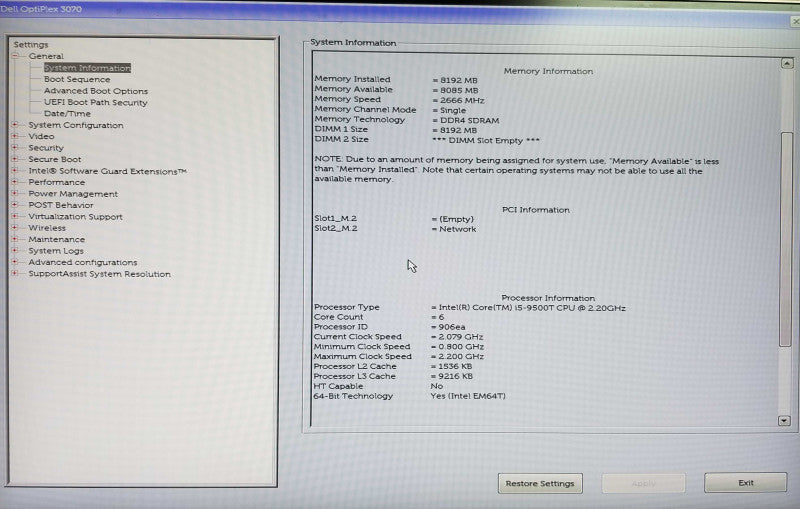Image resolution: width=800 pixels, height=509 pixels.
Task: Click the greyed-out Apply button
Action: tap(643, 483)
